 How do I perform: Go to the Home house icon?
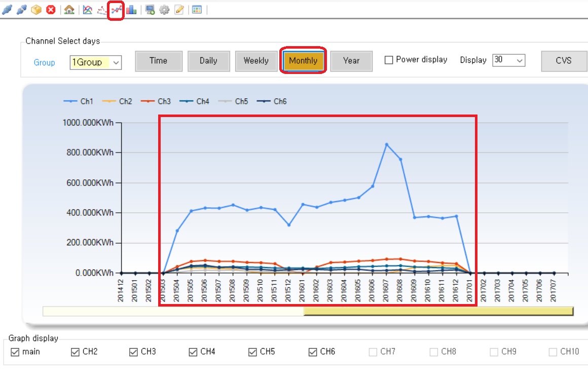tap(69, 10)
